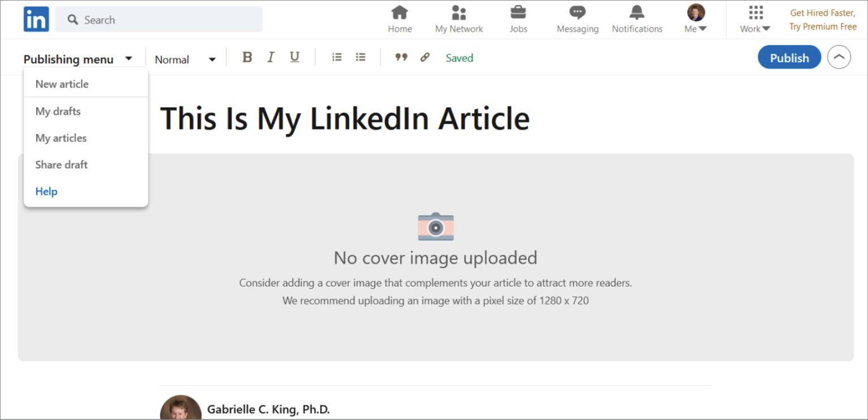Screen dimensions: 868x420
Task: Open LinkedIn Messaging
Action: click(x=577, y=19)
